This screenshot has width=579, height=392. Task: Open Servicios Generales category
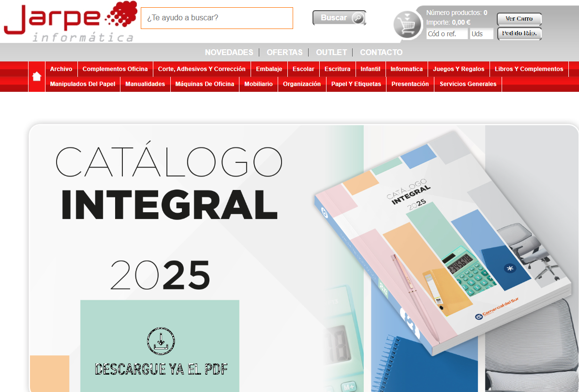[468, 84]
